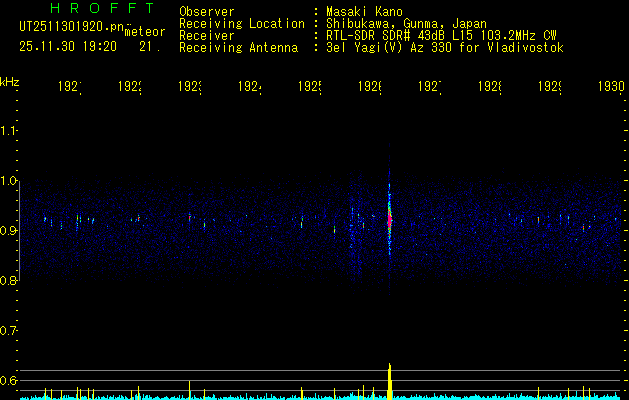This screenshot has height=400, width=629.
Task: Click the 'Receiving Antenna' label
Action: [x=238, y=48]
